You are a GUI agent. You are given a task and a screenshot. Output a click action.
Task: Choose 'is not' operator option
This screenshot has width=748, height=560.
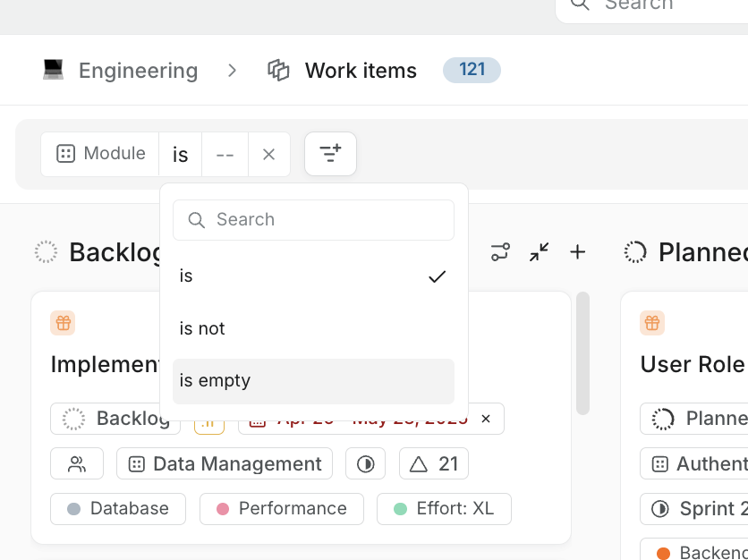pyautogui.click(x=313, y=328)
